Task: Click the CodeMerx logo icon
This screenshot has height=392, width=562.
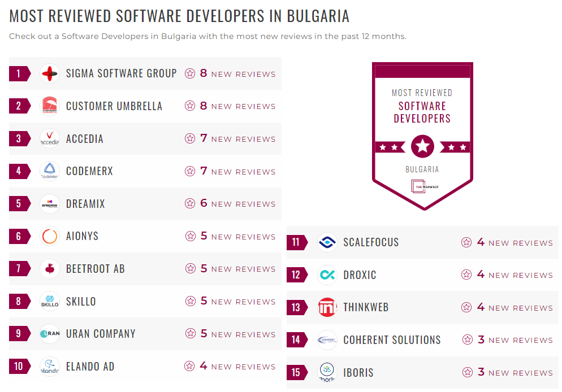Action: click(x=49, y=171)
